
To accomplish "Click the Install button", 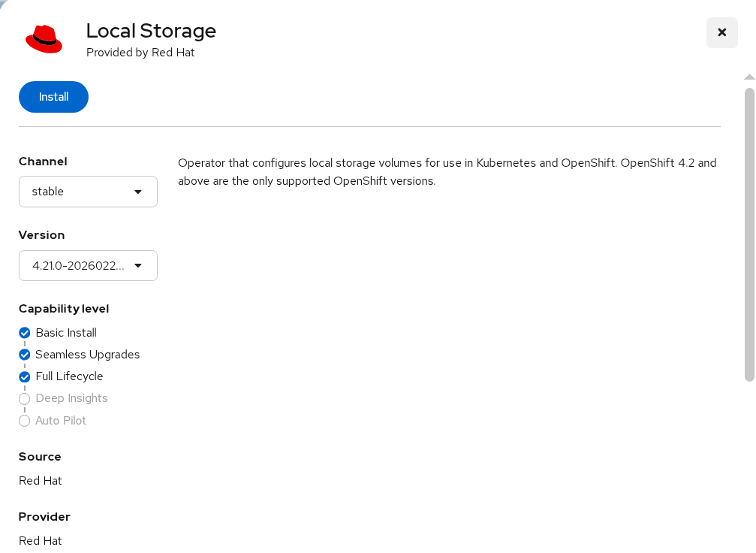I will [x=53, y=97].
